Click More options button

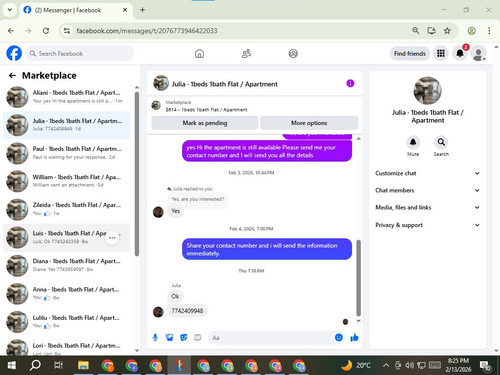[309, 123]
